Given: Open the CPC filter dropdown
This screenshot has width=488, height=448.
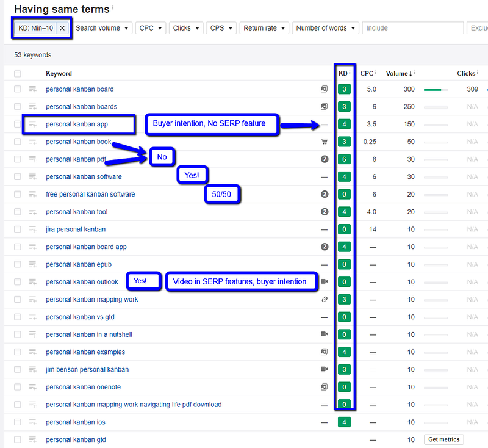Looking at the screenshot, I should 151,28.
